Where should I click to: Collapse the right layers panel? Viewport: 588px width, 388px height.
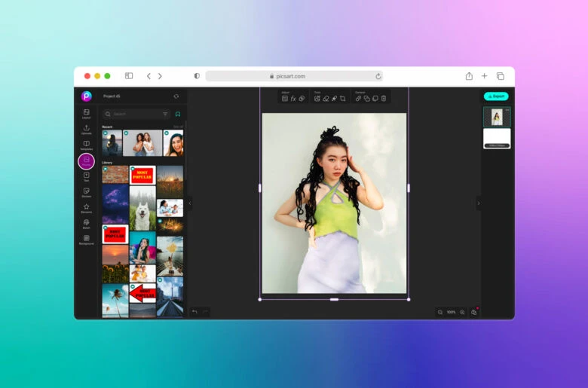point(478,203)
